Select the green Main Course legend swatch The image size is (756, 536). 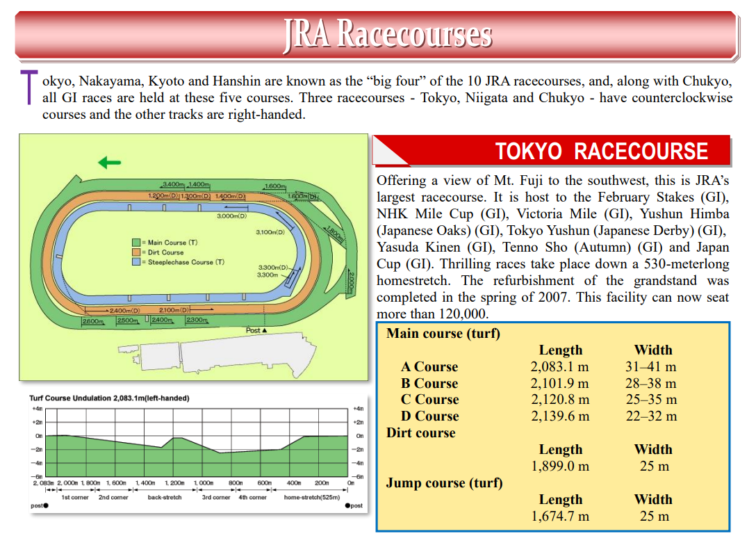click(x=136, y=243)
